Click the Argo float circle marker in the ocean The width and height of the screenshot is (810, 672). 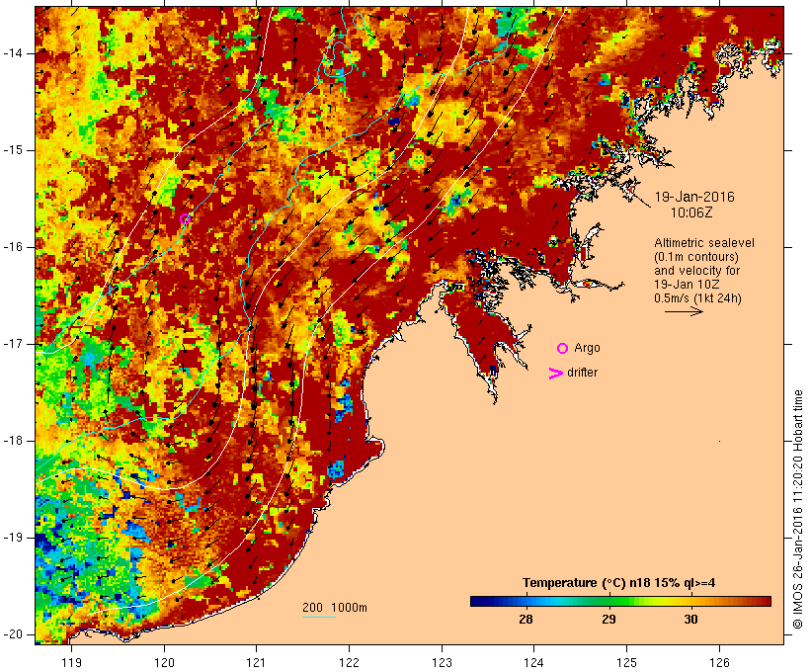point(185,219)
